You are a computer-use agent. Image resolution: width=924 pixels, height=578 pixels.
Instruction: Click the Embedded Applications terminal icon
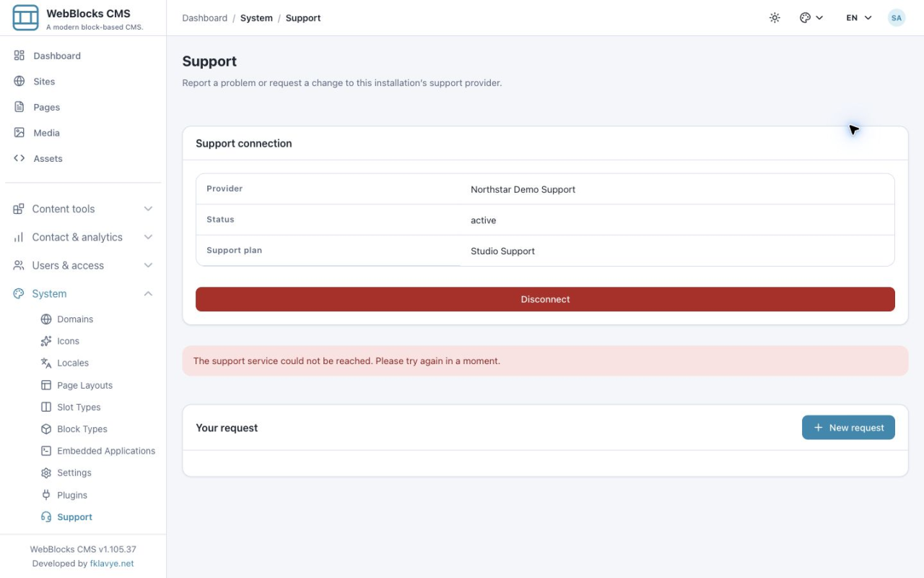[46, 451]
